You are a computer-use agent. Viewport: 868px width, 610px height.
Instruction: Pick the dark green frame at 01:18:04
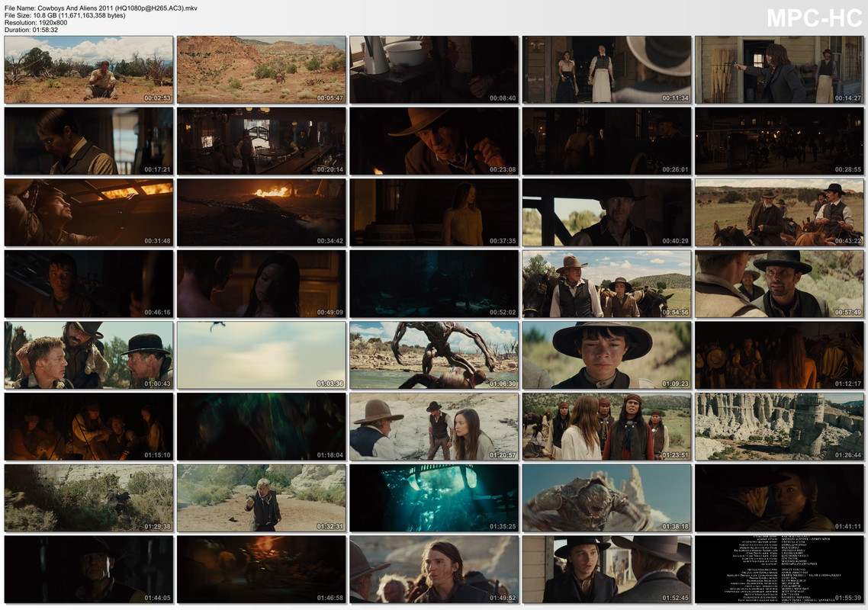262,427
